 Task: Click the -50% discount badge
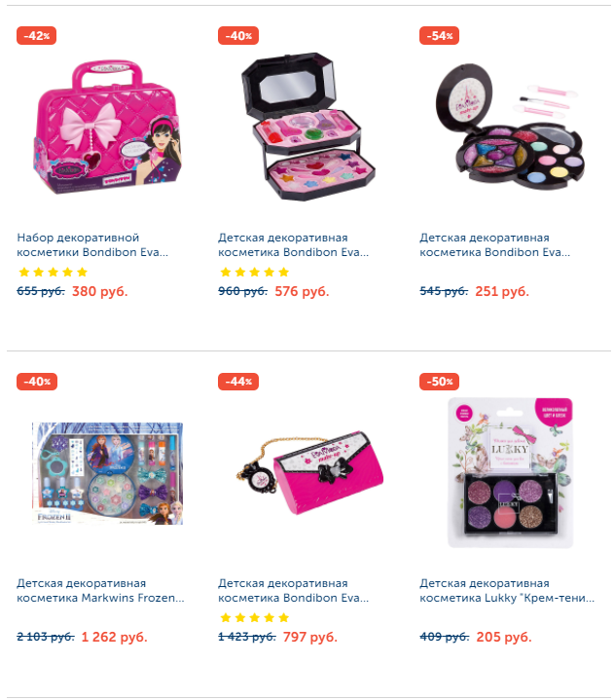pos(439,382)
